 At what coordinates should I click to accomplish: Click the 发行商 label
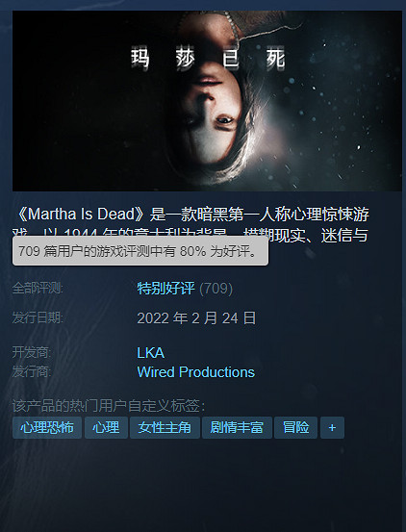(32, 372)
